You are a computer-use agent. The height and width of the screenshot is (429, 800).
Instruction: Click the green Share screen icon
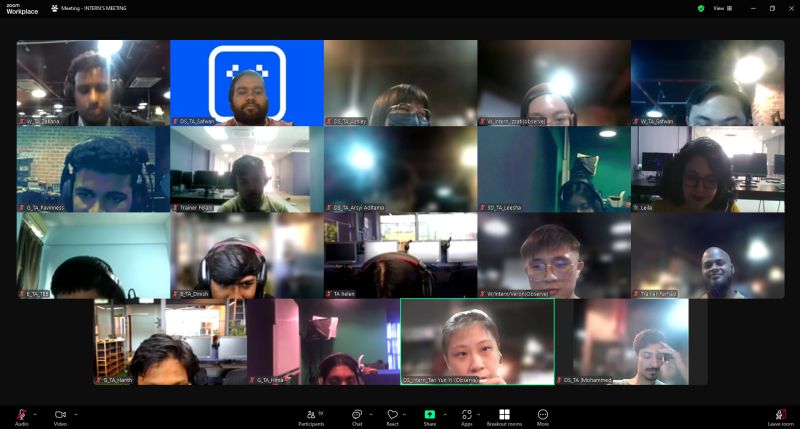pos(430,415)
